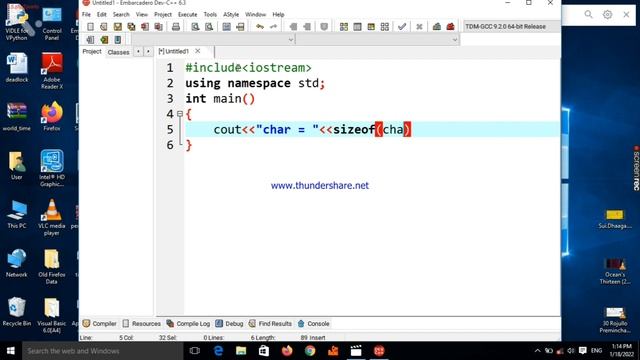Click the Compile and Run toolbar icon
Screen dimensions: 640x360
click(x=371, y=27)
